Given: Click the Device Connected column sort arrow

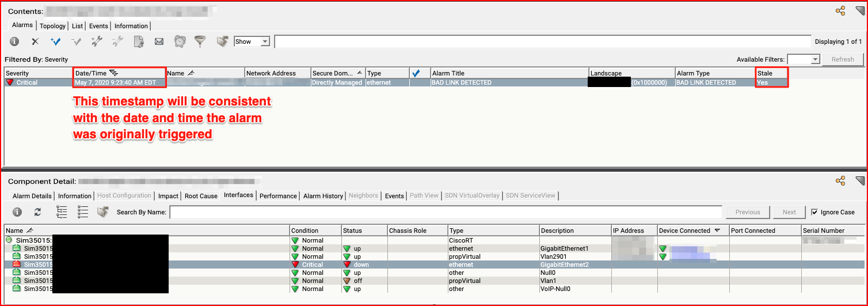Looking at the screenshot, I should coord(717,231).
